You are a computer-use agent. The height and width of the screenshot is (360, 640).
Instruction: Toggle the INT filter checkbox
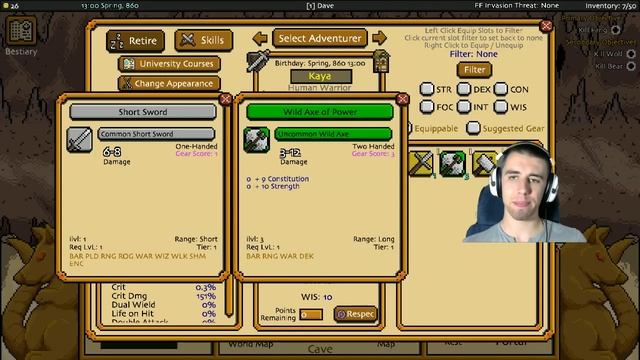(464, 107)
